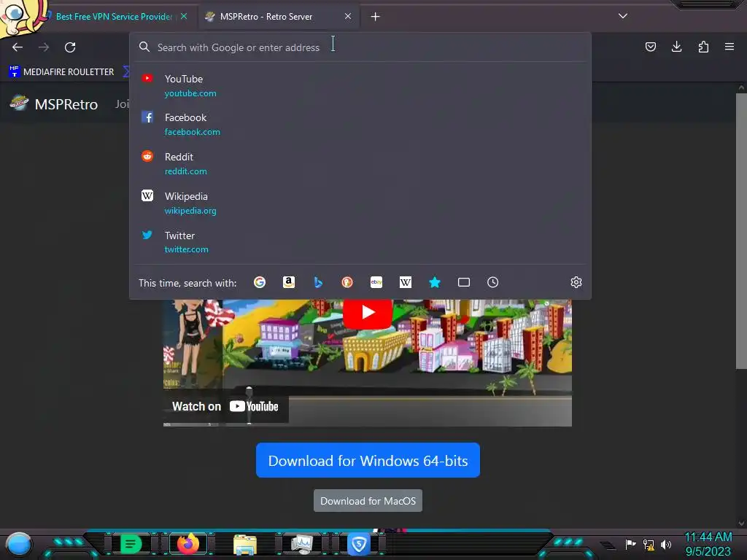Close the MSPRetro tab
Screen dimensions: 747x560
point(348,16)
